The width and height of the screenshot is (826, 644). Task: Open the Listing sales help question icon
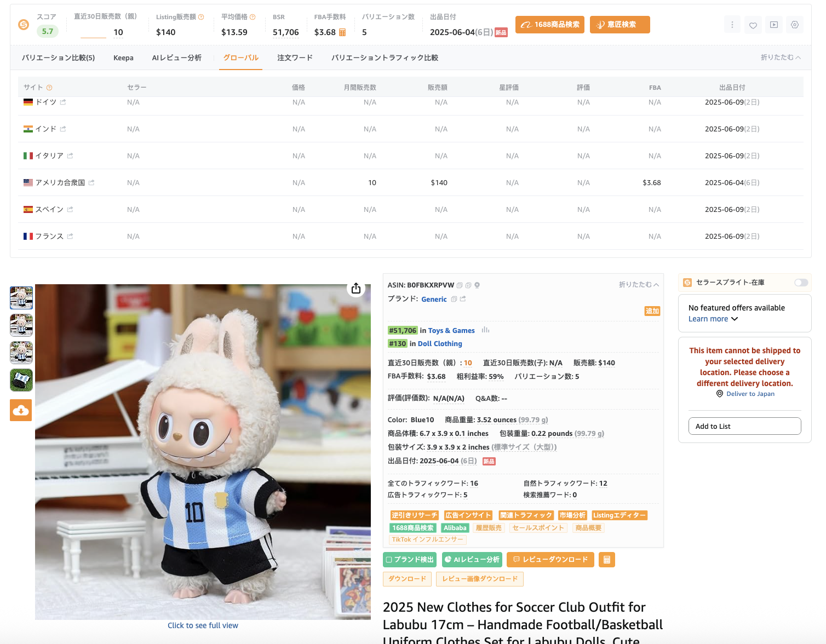(201, 17)
